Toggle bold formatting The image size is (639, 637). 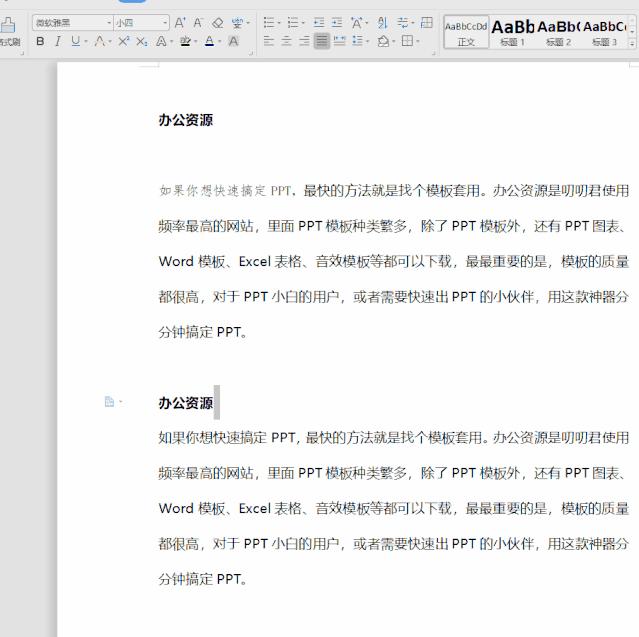coord(40,41)
